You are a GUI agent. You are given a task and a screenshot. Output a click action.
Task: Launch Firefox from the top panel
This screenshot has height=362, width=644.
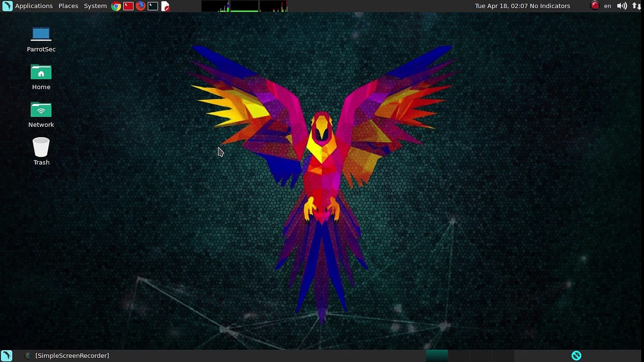(x=140, y=6)
